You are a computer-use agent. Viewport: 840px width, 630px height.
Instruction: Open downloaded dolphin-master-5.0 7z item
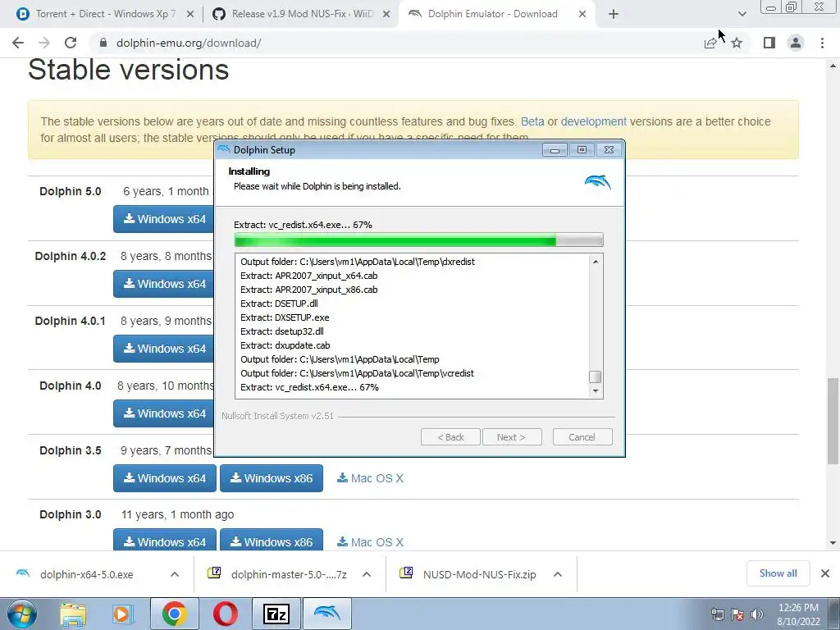click(x=279, y=574)
